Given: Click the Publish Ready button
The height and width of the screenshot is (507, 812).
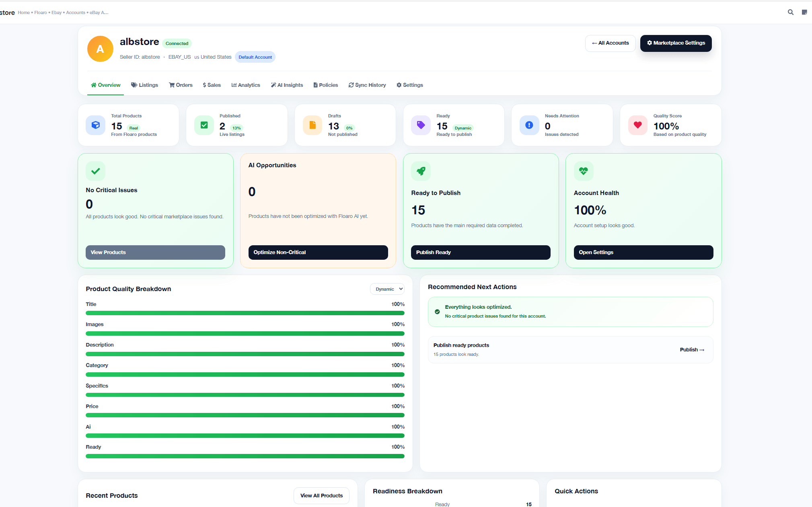Looking at the screenshot, I should [x=481, y=252].
